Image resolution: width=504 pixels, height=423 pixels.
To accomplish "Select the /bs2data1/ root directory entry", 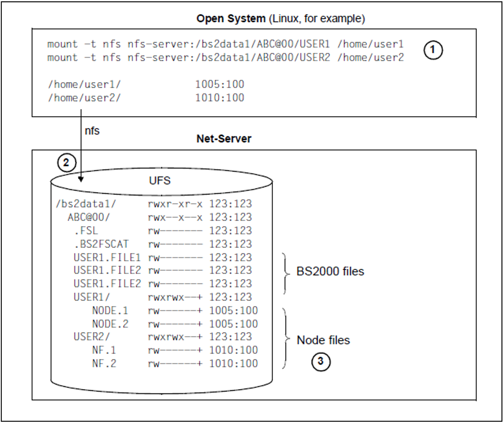I will [86, 204].
